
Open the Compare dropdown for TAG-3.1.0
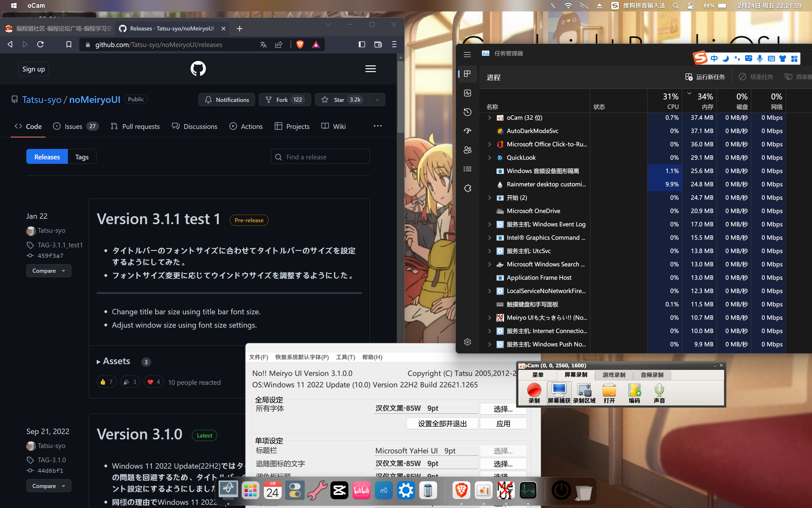click(49, 486)
